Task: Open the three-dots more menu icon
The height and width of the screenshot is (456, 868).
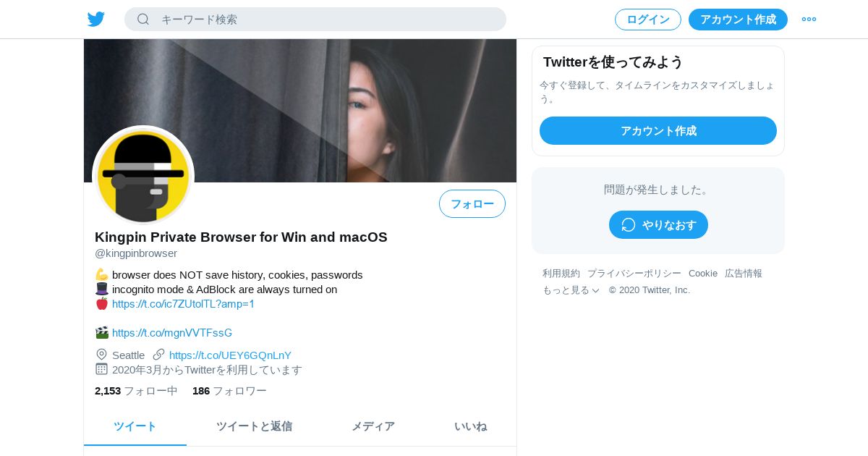Action: point(809,19)
